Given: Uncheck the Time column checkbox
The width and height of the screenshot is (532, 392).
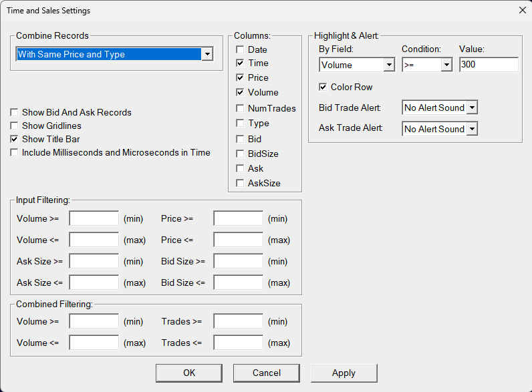Looking at the screenshot, I should coord(240,63).
